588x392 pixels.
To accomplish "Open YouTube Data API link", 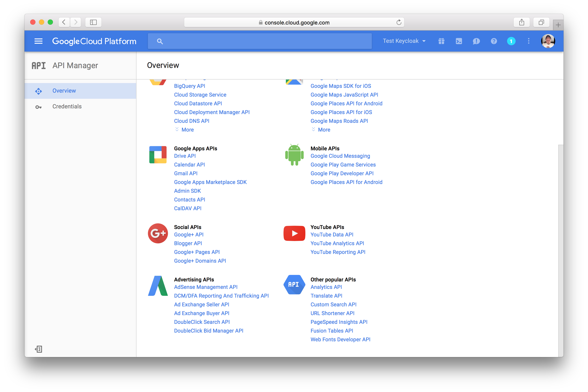I will pyautogui.click(x=332, y=235).
